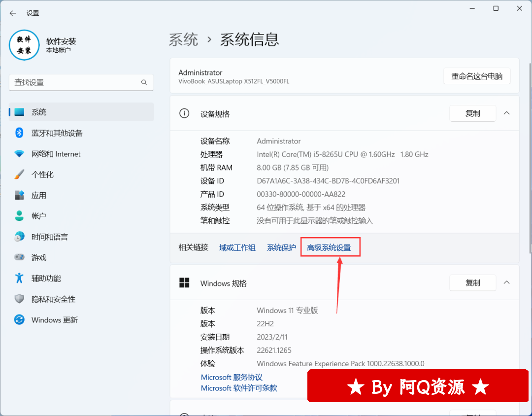Open the 软件安装 user profile avatar
532x416 pixels.
click(x=24, y=45)
